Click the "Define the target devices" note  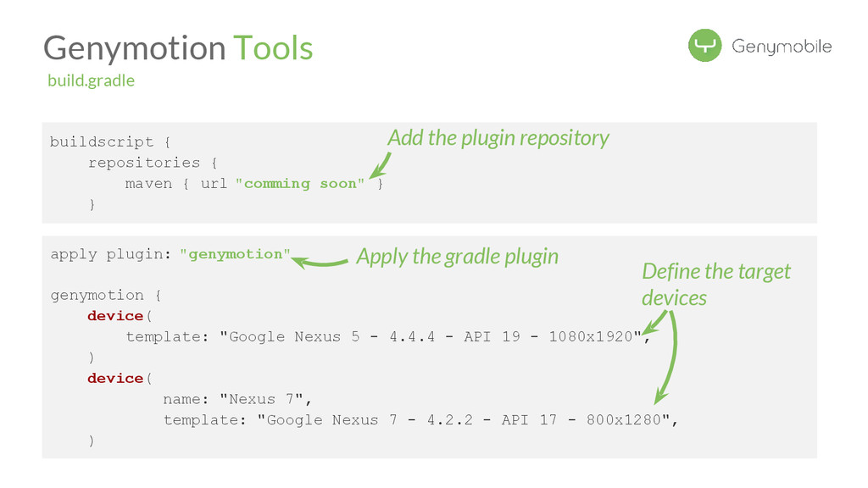(x=715, y=285)
